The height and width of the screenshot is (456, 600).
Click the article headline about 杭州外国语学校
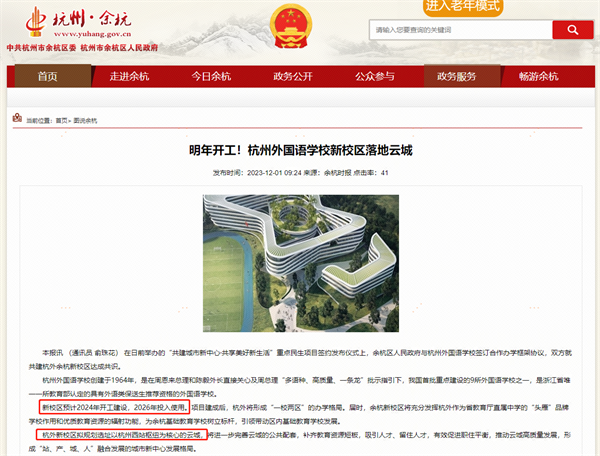pyautogui.click(x=301, y=150)
